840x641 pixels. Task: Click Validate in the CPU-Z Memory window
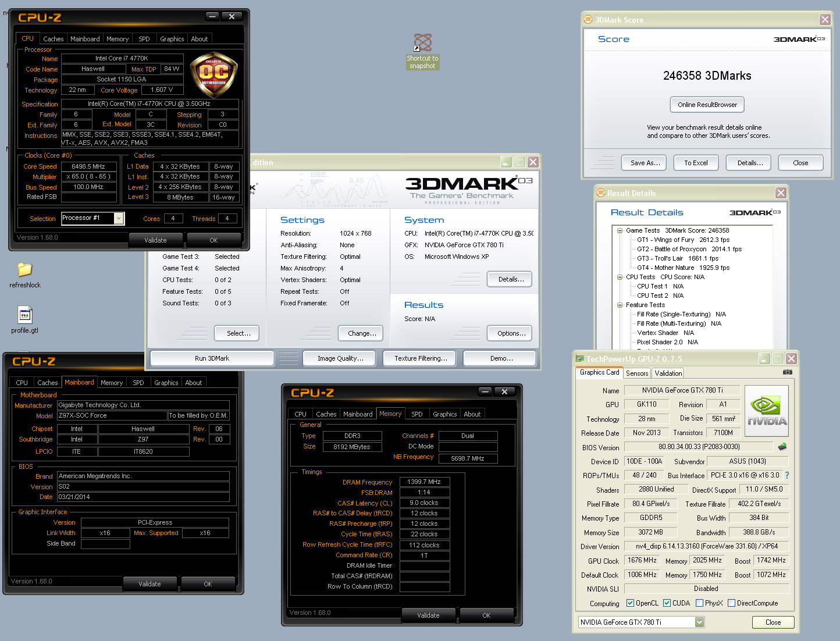(428, 615)
